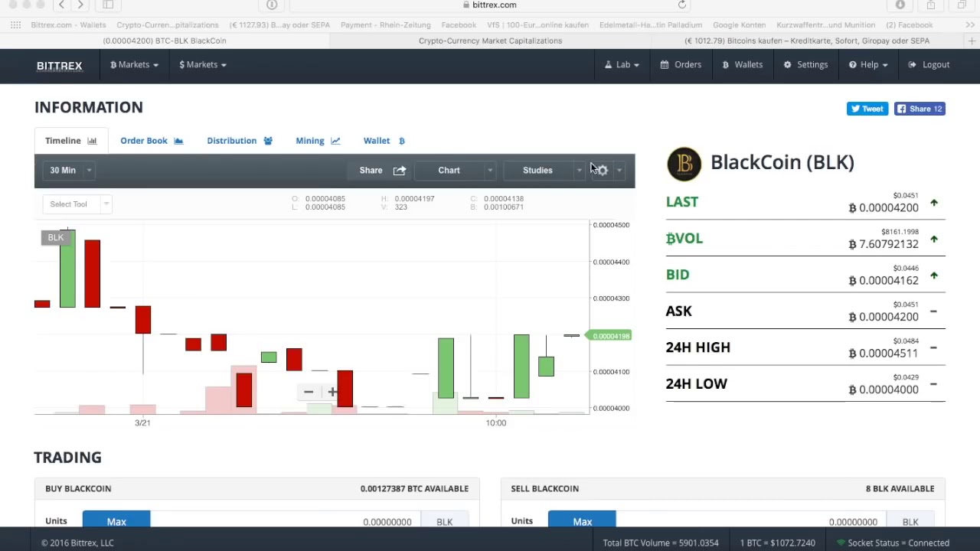Viewport: 980px width, 551px height.
Task: Click the Socket Status indicator
Action: [x=893, y=543]
